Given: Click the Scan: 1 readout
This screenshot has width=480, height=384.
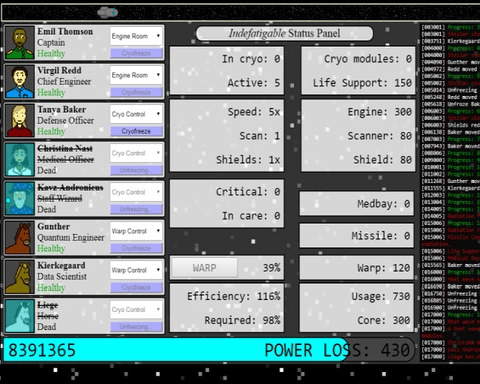Looking at the screenshot, I should click(260, 136).
